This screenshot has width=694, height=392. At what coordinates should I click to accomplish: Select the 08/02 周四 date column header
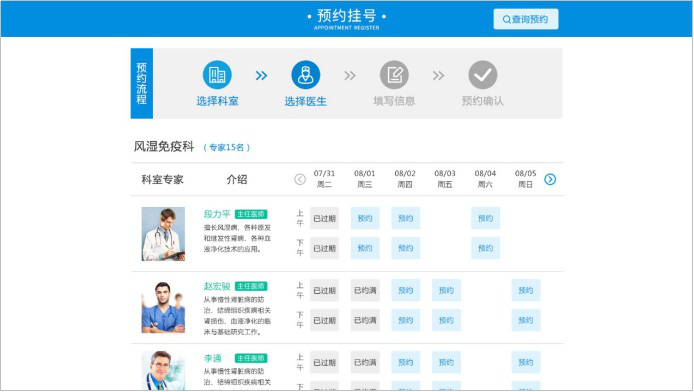click(405, 179)
